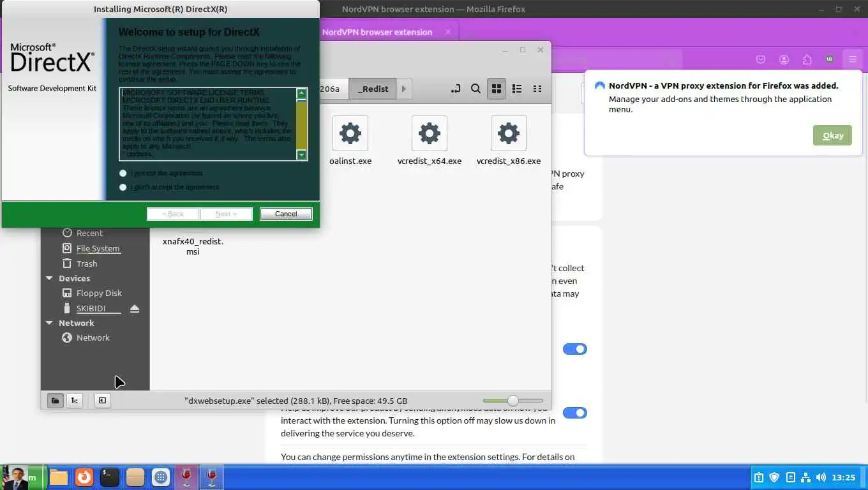Click Next in DirectX setup
Viewport: 868px width, 490px height.
point(227,214)
